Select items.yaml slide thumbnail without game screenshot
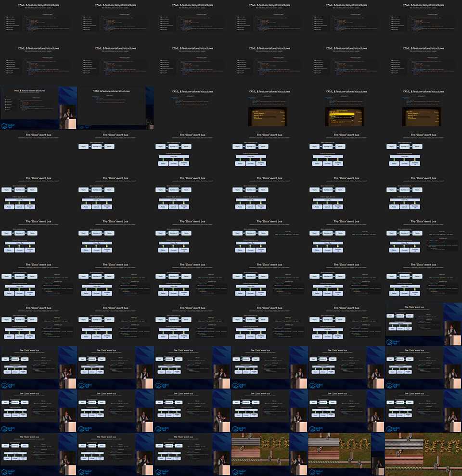This screenshot has width=462, height=476. coord(192,108)
